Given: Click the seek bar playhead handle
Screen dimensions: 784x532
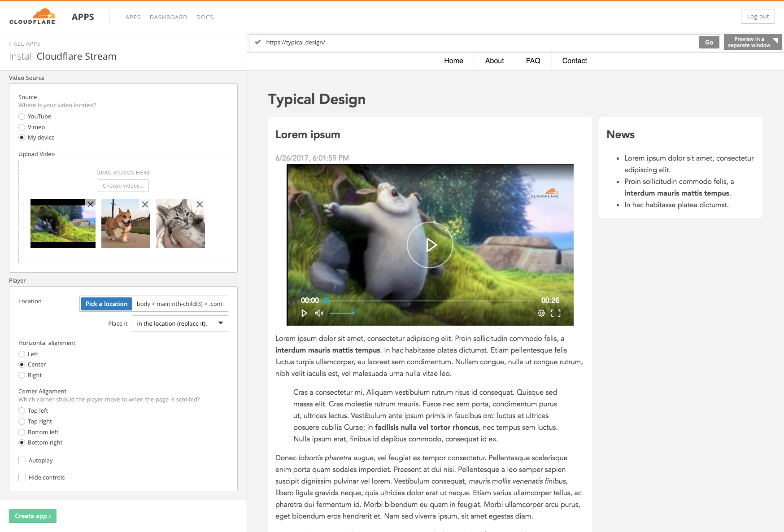Looking at the screenshot, I should [326, 301].
